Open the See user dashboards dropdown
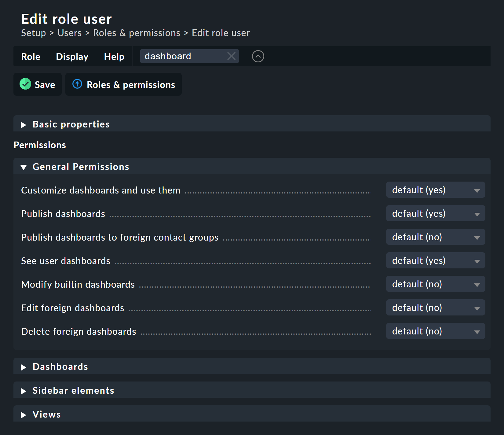Viewport: 504px width, 435px height. tap(436, 260)
